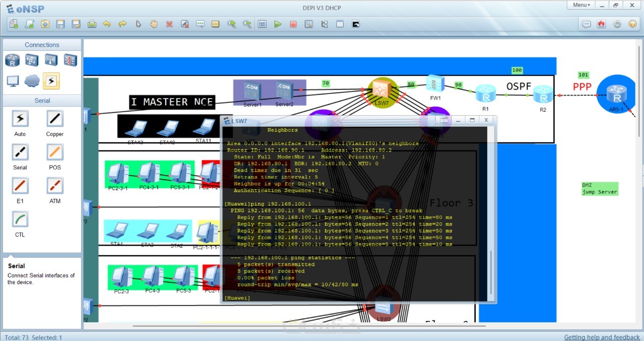Select the Router device category
Viewport: 644px width, 341px height.
click(x=13, y=60)
